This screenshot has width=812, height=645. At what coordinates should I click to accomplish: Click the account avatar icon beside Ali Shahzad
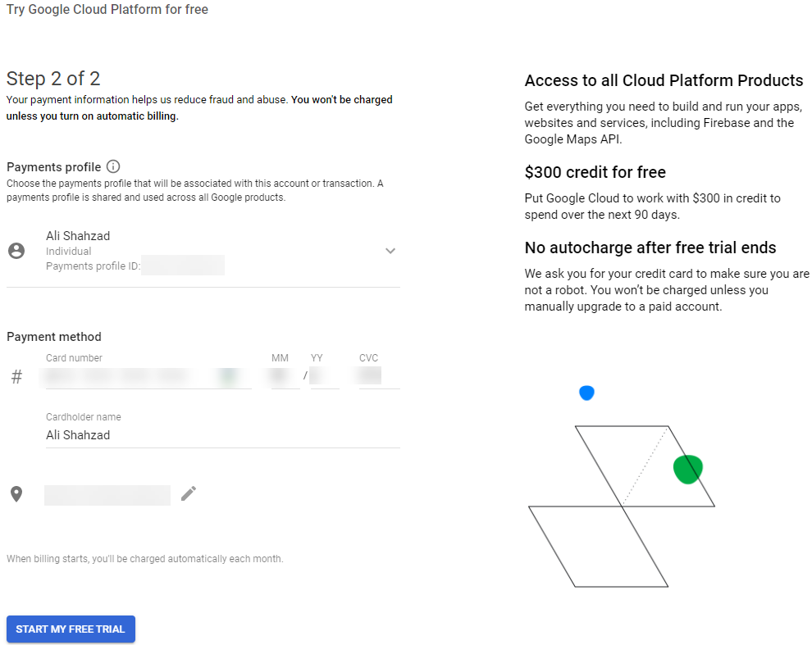(16, 251)
